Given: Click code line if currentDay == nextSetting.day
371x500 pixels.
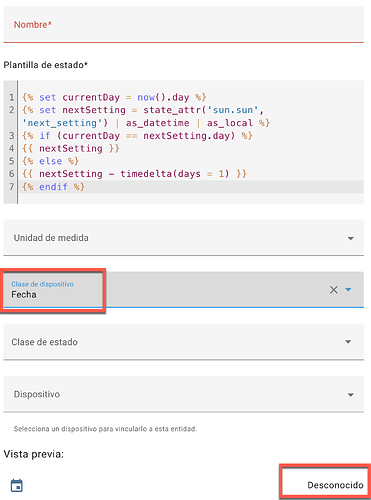Looking at the screenshot, I should (x=137, y=136).
